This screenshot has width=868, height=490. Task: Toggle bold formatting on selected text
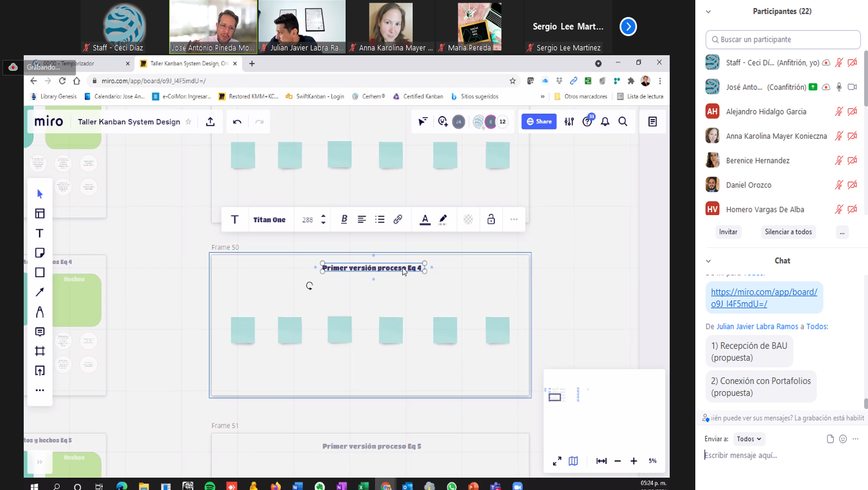344,219
